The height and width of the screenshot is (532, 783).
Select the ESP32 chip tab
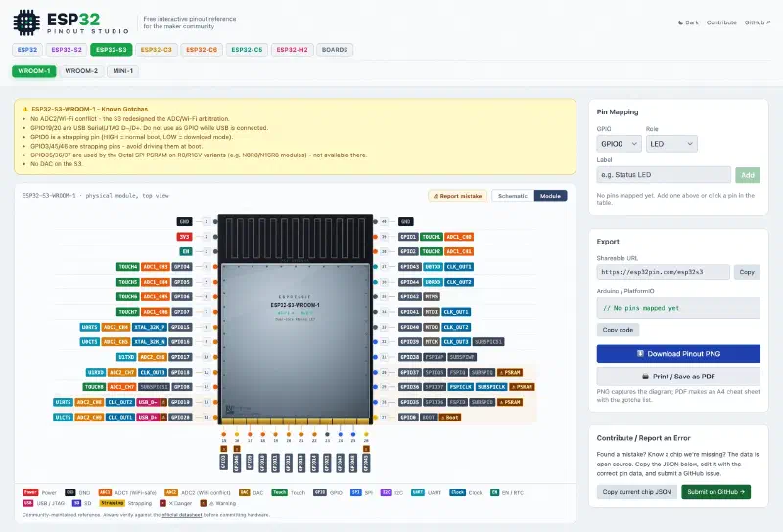tap(27, 50)
